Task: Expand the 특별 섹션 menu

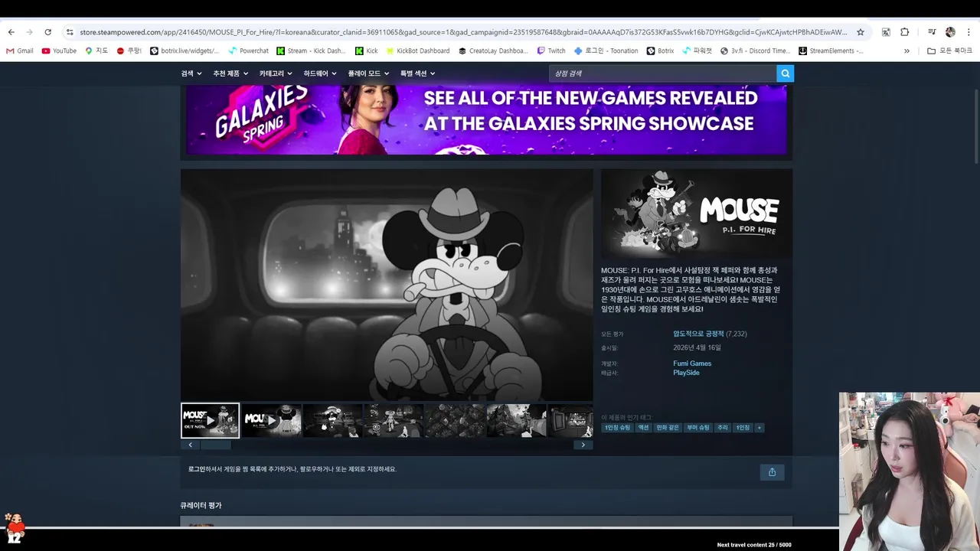Action: coord(417,73)
